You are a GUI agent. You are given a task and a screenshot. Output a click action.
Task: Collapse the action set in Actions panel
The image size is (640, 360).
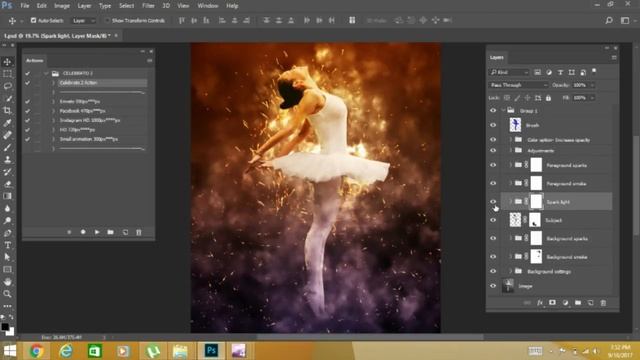[46, 73]
